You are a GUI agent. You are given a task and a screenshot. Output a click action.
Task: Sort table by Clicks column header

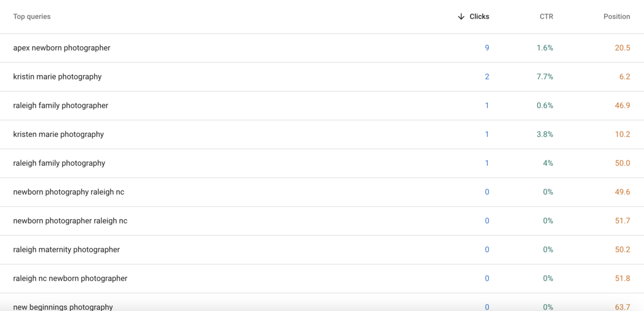coord(479,17)
